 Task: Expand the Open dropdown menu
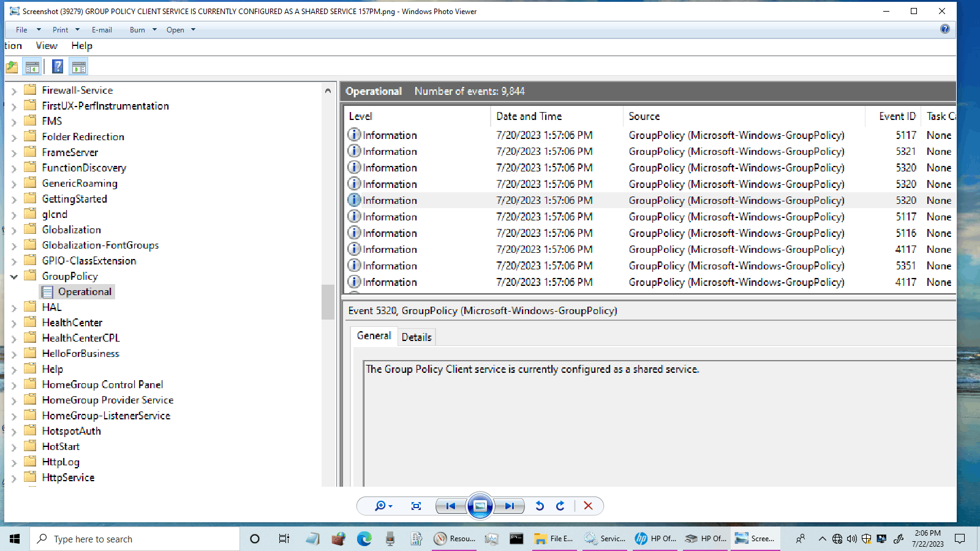pos(181,29)
